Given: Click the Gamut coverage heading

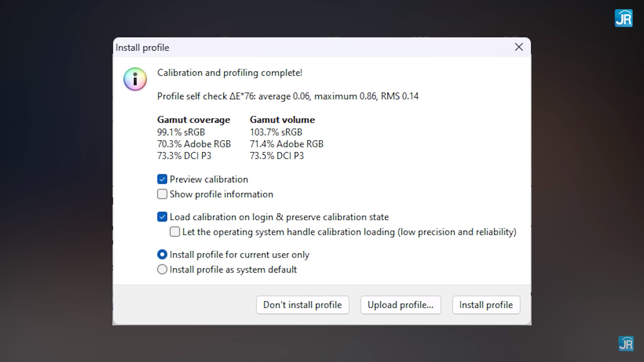Looking at the screenshot, I should click(x=194, y=120).
